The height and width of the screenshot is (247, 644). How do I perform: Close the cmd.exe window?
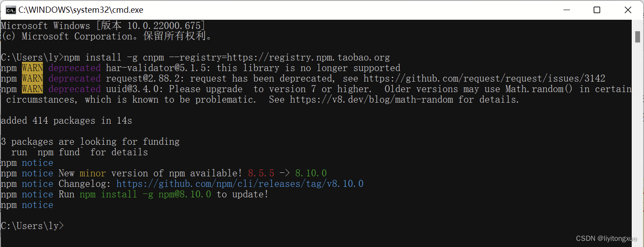tap(628, 10)
